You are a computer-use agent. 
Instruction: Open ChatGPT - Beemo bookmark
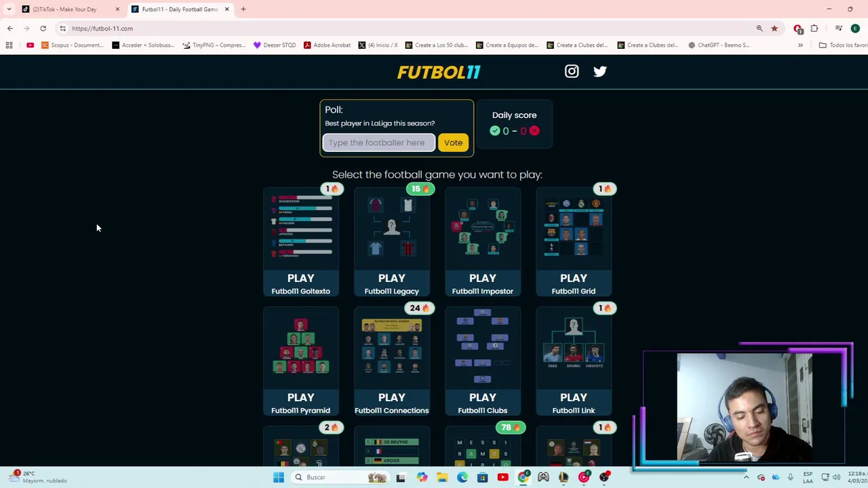[719, 45]
